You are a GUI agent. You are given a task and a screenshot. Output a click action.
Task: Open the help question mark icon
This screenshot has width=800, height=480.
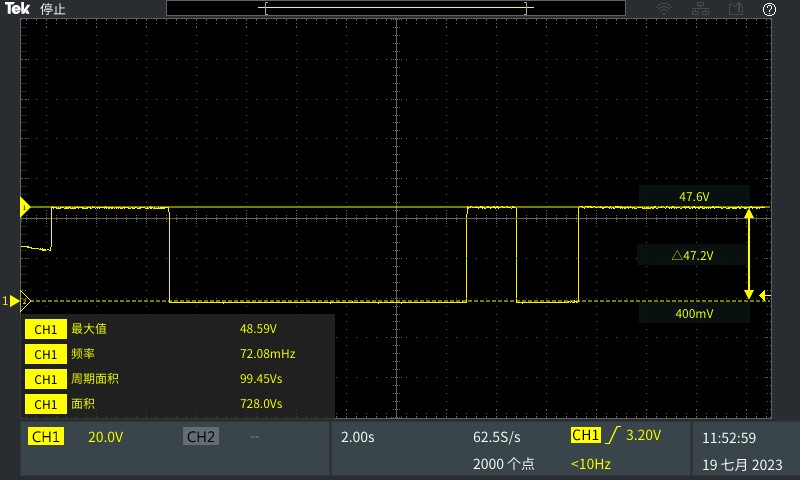point(769,9)
